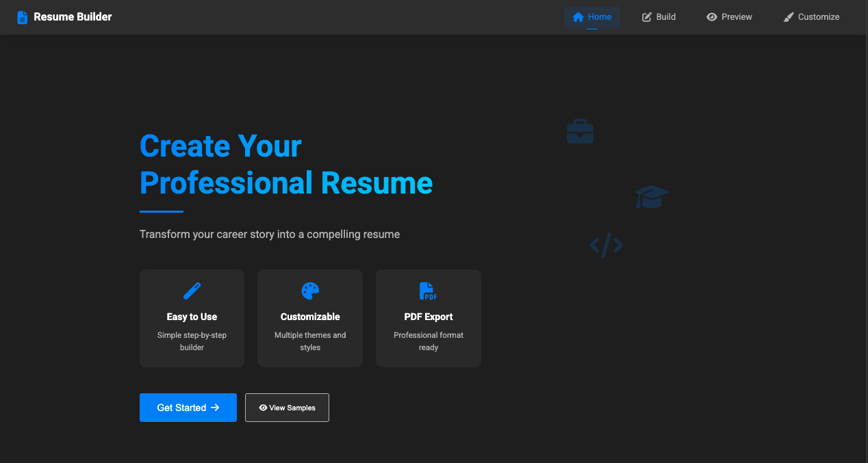The width and height of the screenshot is (868, 463).
Task: Click the Resume Builder brand title
Action: tap(73, 16)
